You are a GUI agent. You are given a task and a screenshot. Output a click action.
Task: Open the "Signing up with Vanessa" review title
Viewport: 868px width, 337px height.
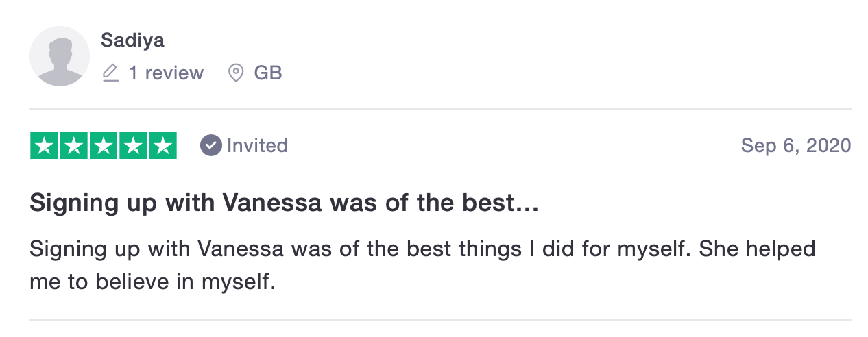coord(284,203)
